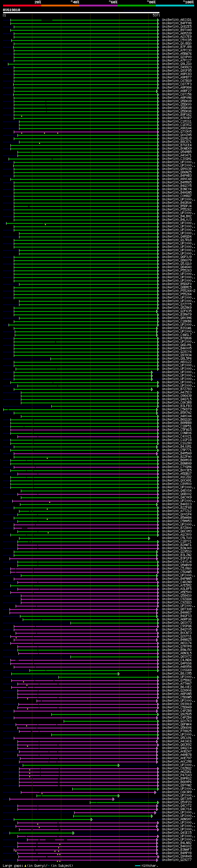Open UniRef100_B8MRB8 hit label
Image resolution: width=197 pixels, height=868 pixels.
176,423
